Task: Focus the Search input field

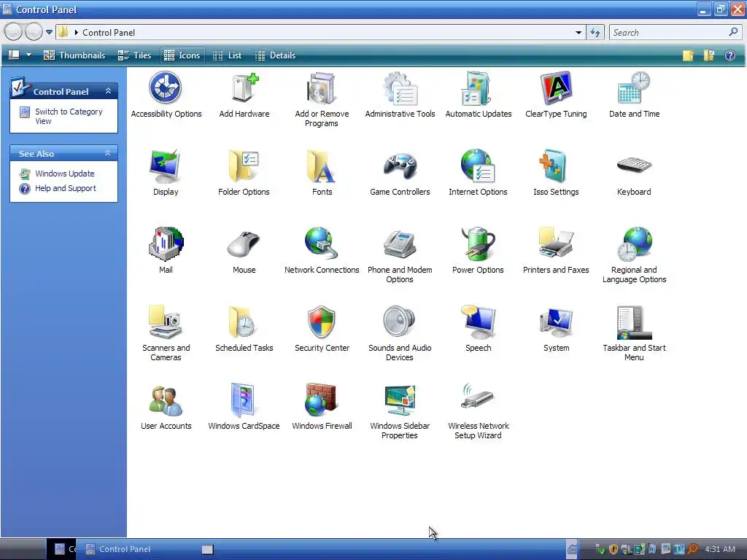Action: (x=670, y=32)
